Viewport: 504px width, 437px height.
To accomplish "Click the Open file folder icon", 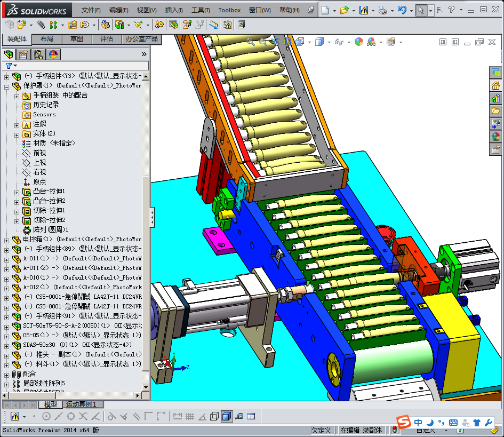I will point(344,10).
